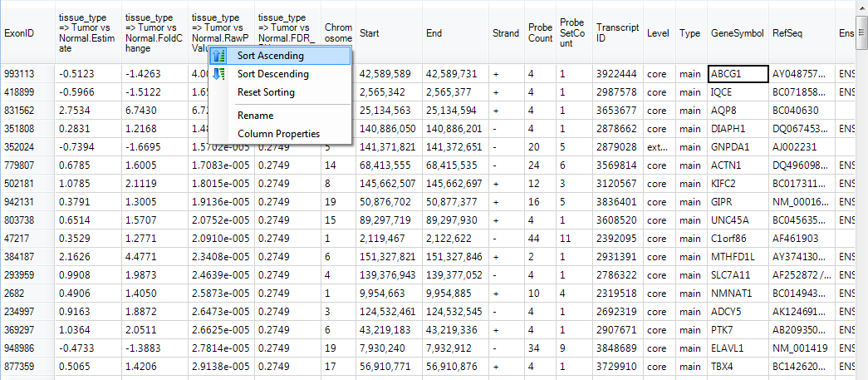The image size is (868, 380).
Task: Click ExonID cell 2682
Action: pyautogui.click(x=27, y=293)
